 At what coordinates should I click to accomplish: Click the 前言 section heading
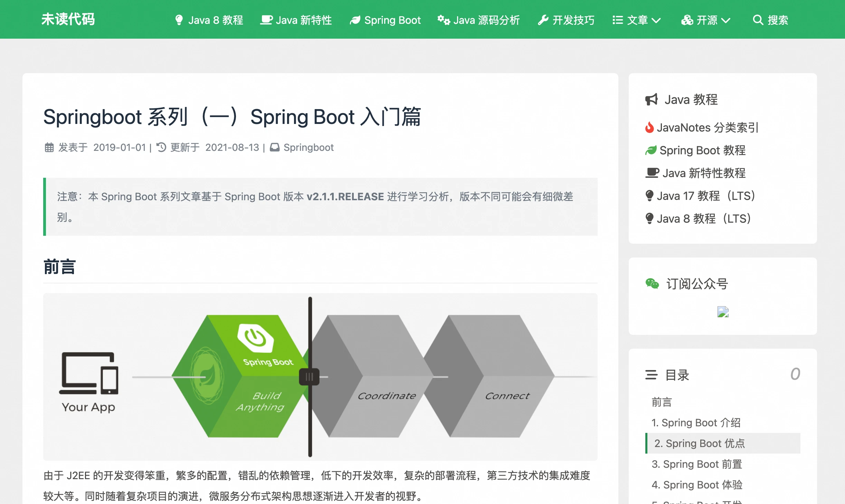[x=59, y=267]
